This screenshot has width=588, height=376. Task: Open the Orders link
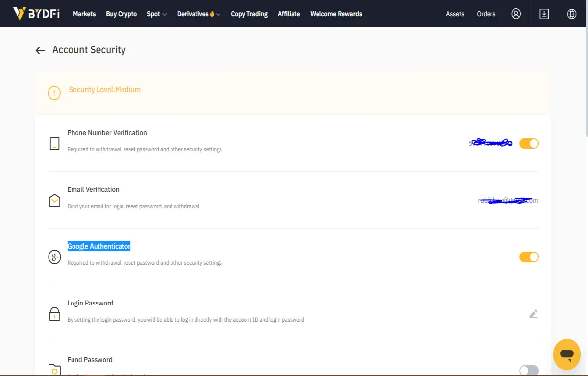coord(486,14)
